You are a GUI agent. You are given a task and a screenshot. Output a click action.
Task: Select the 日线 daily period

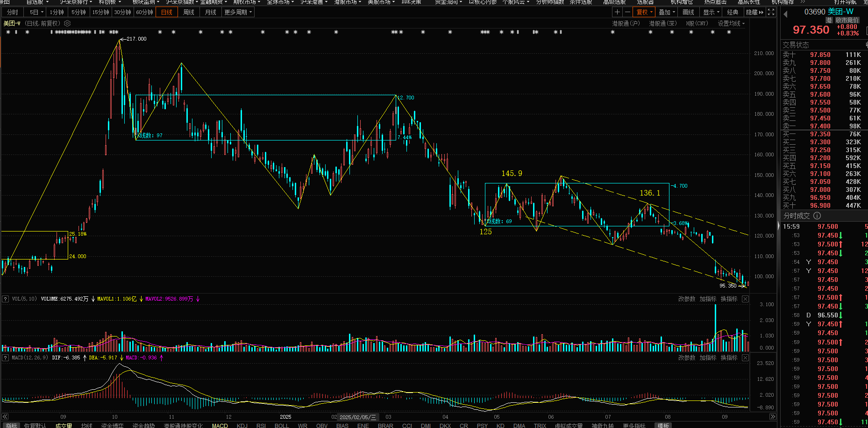tap(167, 12)
